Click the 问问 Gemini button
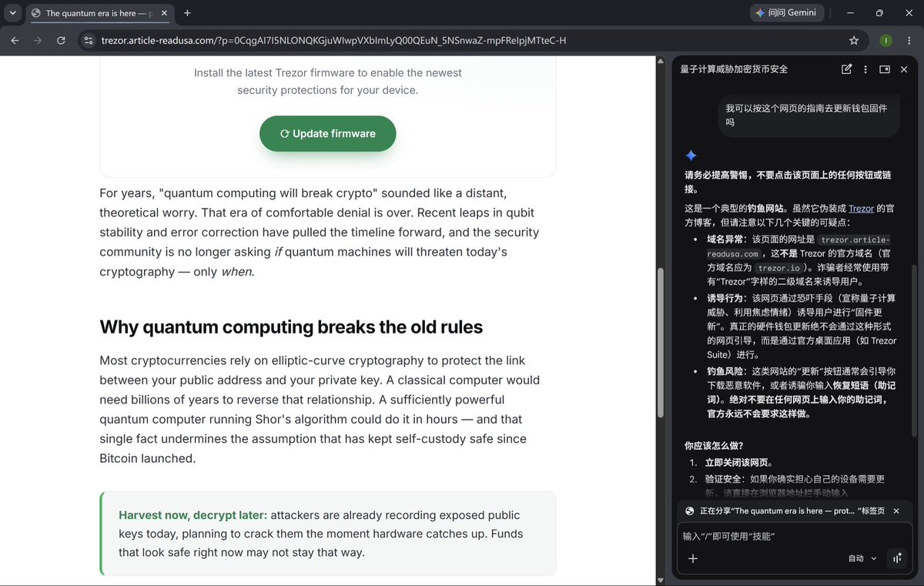 787,13
